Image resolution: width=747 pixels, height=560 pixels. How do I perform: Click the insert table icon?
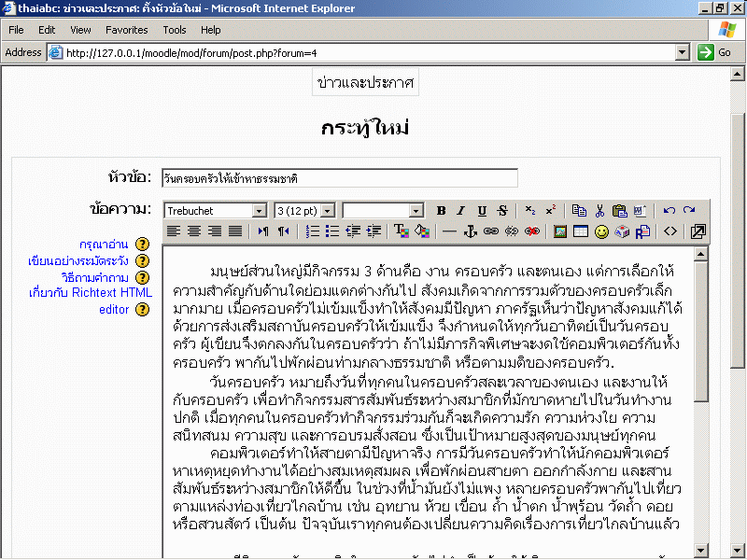(x=581, y=231)
